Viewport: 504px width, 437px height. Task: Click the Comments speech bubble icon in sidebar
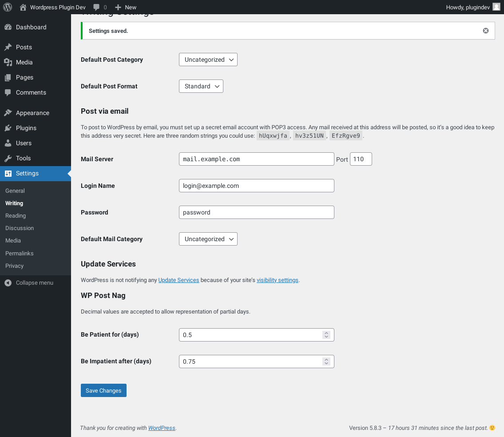click(x=8, y=93)
